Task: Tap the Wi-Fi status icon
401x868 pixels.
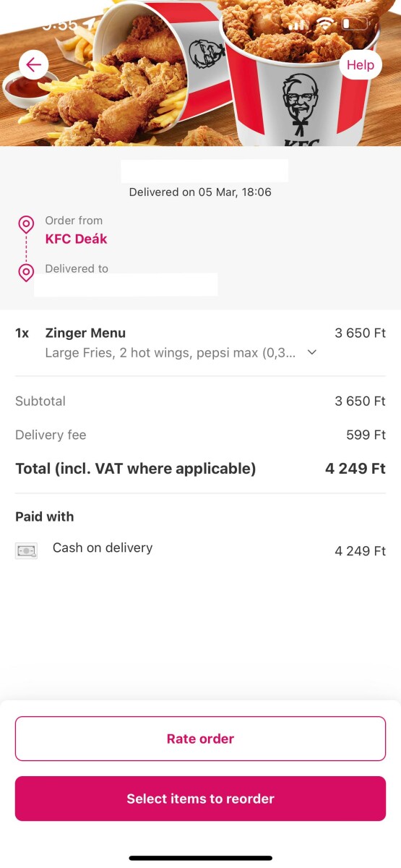Action: [326, 24]
